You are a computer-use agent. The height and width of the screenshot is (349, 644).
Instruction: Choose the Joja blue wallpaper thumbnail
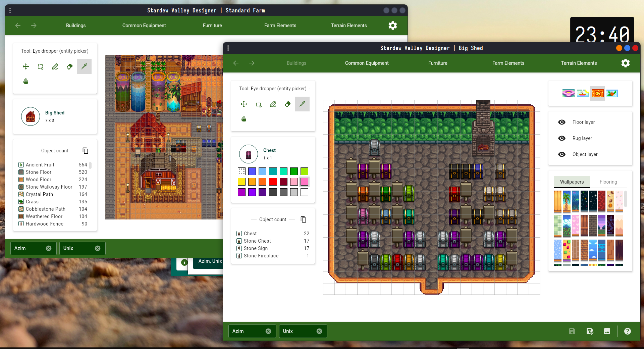(601, 250)
